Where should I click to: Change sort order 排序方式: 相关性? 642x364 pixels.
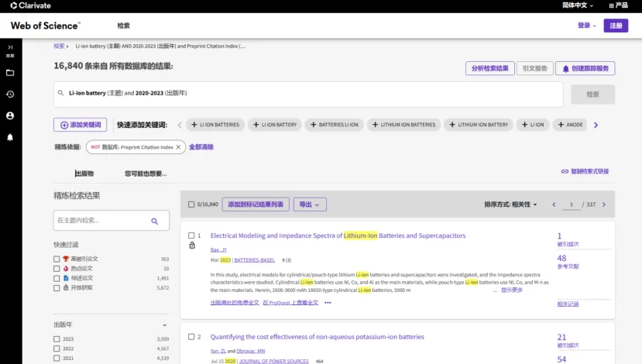click(510, 204)
